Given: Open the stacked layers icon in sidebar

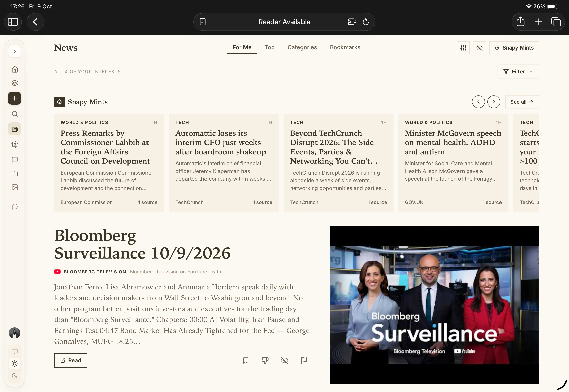Looking at the screenshot, I should coord(15,83).
